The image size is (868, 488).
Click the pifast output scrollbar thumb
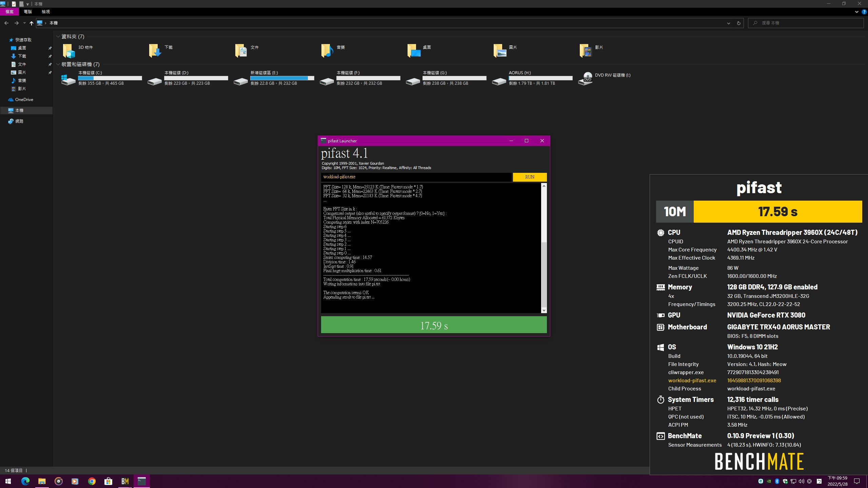[544, 274]
